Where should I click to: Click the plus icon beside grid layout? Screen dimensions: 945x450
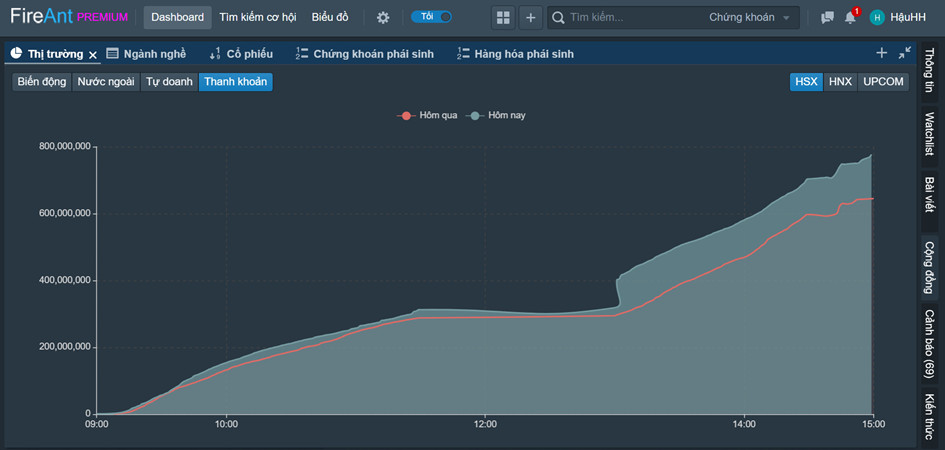tap(530, 17)
